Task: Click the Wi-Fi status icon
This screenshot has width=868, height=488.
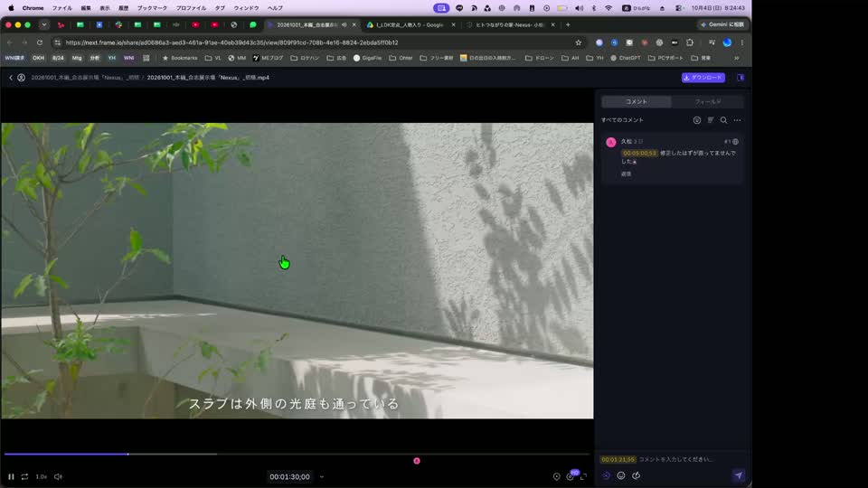Action: pyautogui.click(x=609, y=8)
